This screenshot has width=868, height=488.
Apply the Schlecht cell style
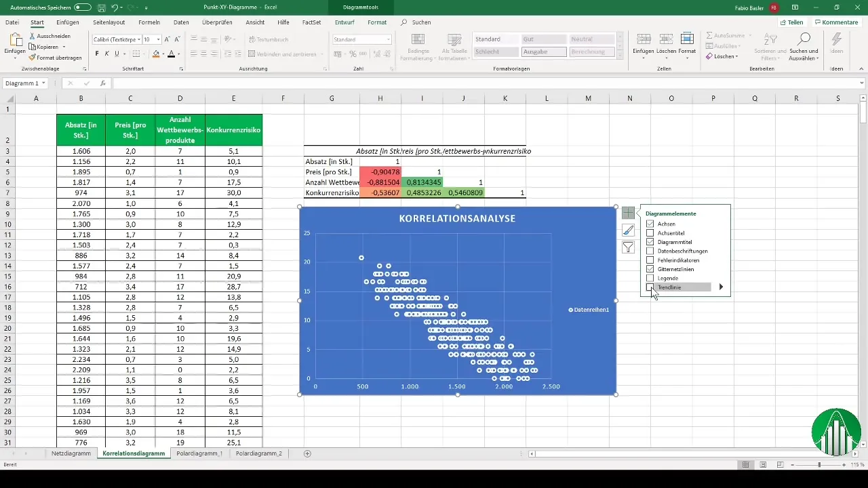(496, 52)
